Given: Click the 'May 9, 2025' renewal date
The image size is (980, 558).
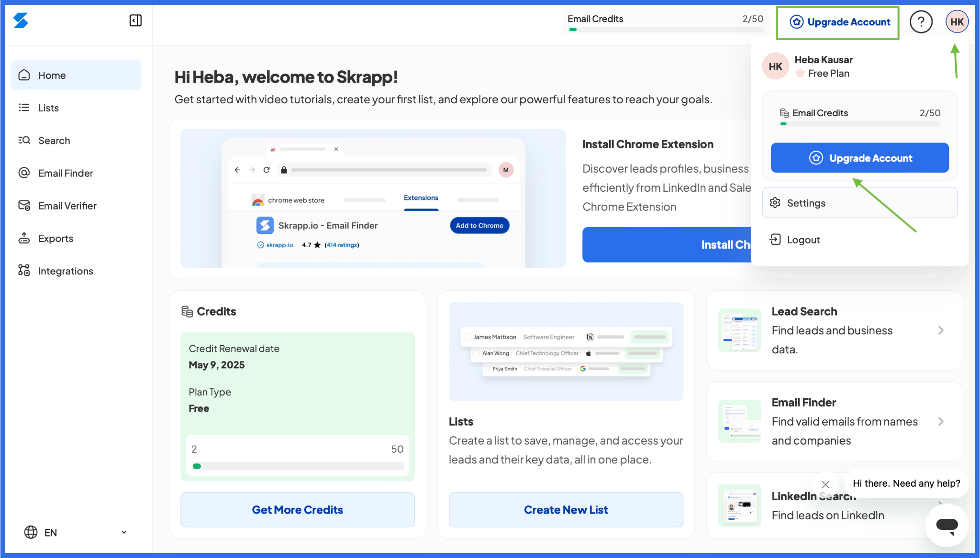Looking at the screenshot, I should [x=217, y=365].
